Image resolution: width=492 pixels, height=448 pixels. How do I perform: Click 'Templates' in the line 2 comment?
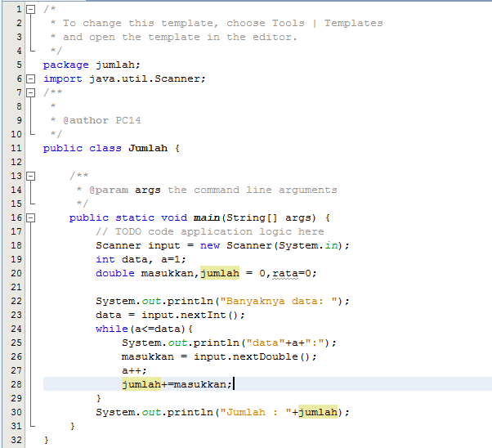pyautogui.click(x=354, y=23)
